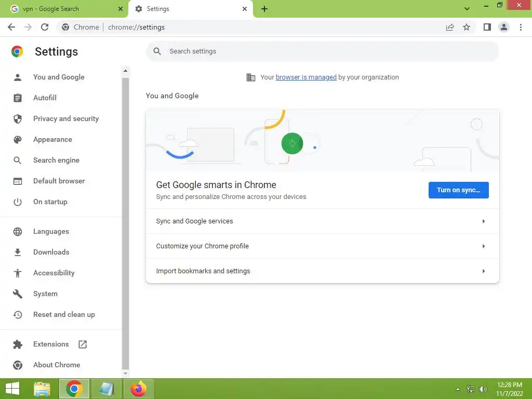Open Privacy and security settings section

(x=66, y=119)
